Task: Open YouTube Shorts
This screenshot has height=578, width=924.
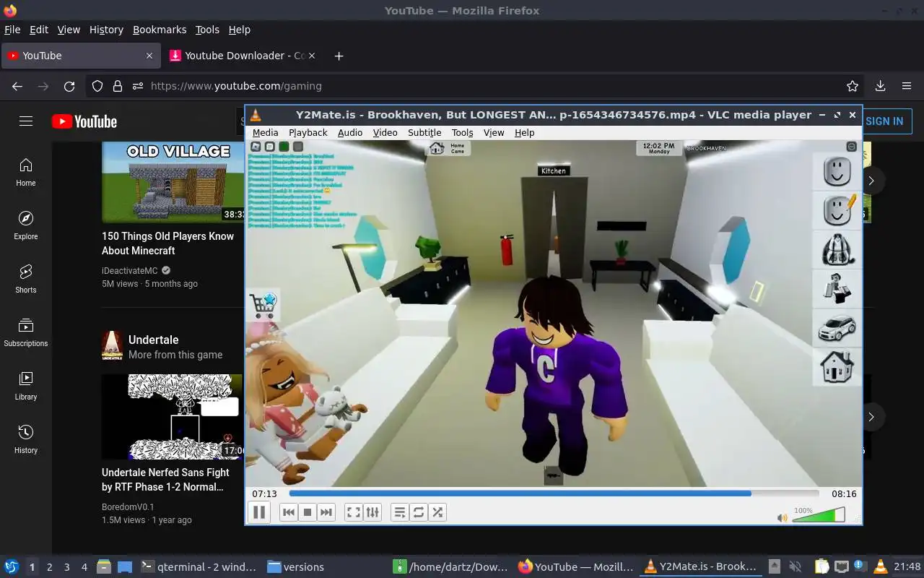Action: [26, 279]
